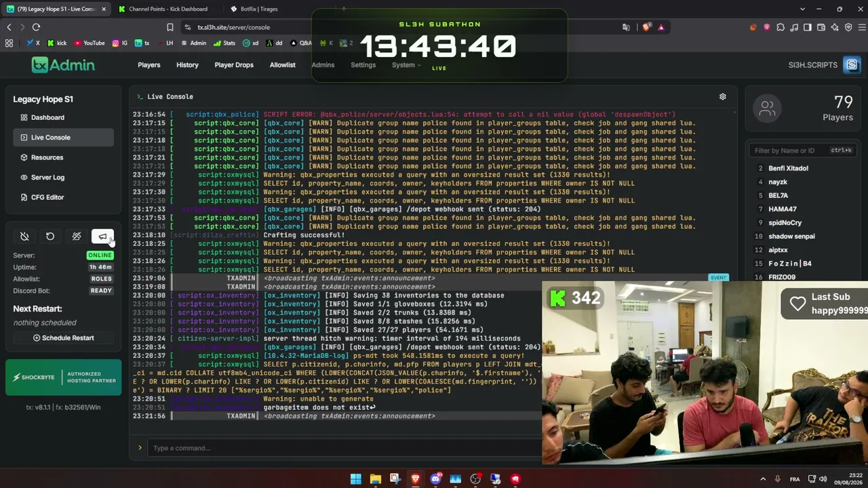The height and width of the screenshot is (488, 868).
Task: Open the Allowlist page
Action: click(283, 65)
